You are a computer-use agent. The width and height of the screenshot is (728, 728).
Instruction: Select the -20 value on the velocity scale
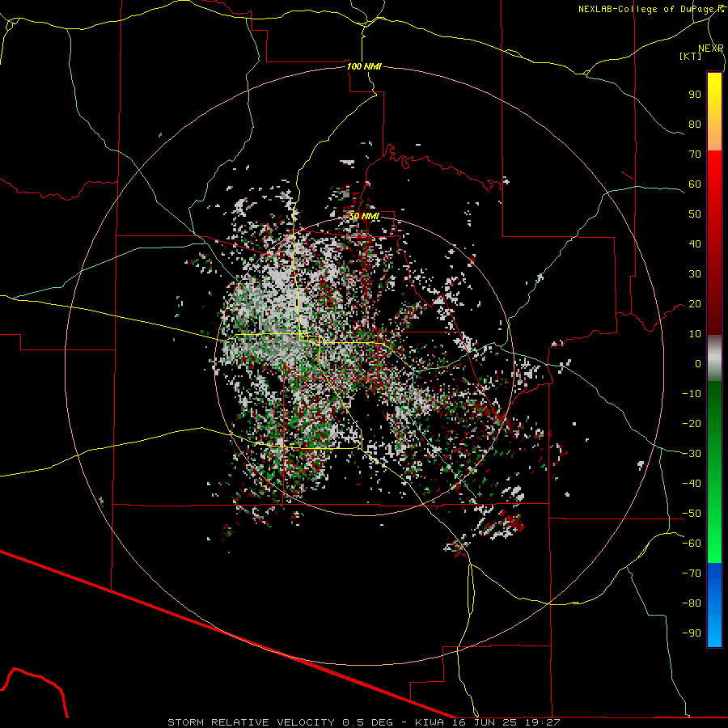[692, 423]
